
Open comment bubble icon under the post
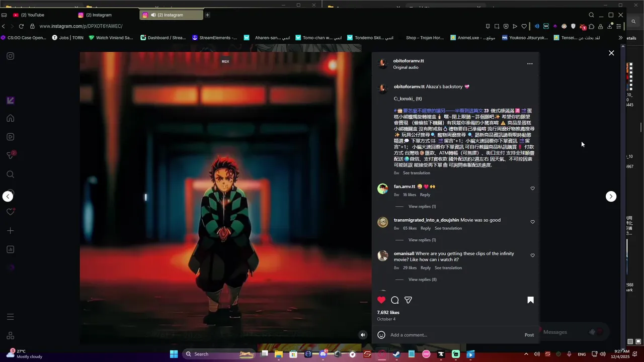click(x=395, y=300)
